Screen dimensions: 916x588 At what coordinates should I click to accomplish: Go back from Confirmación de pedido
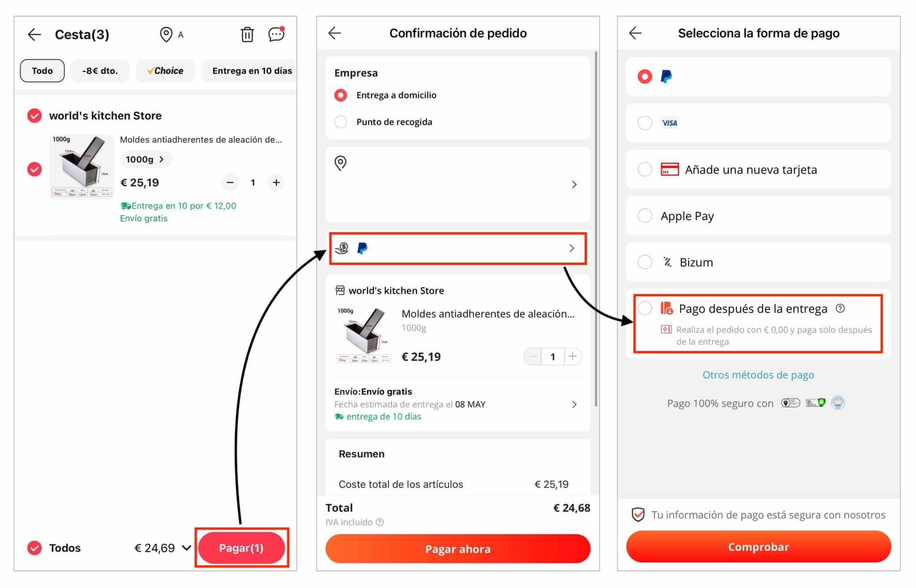[335, 33]
